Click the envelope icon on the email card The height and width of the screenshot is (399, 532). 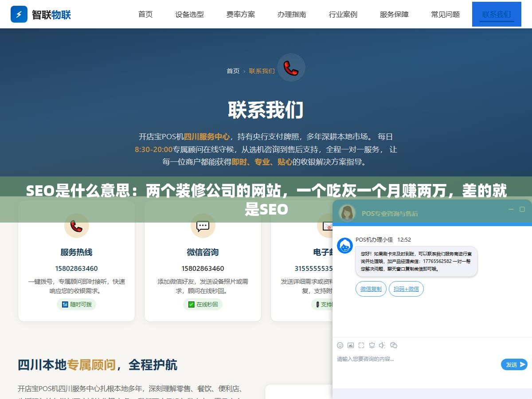pyautogui.click(x=327, y=226)
